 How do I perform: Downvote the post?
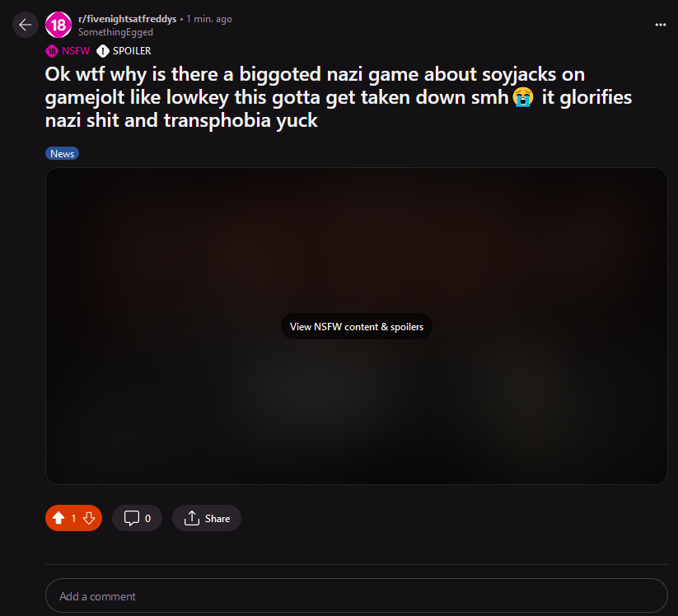coord(89,518)
